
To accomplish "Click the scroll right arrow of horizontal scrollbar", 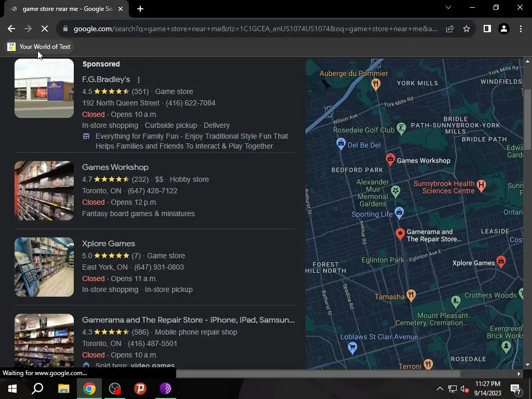I will coord(519,374).
